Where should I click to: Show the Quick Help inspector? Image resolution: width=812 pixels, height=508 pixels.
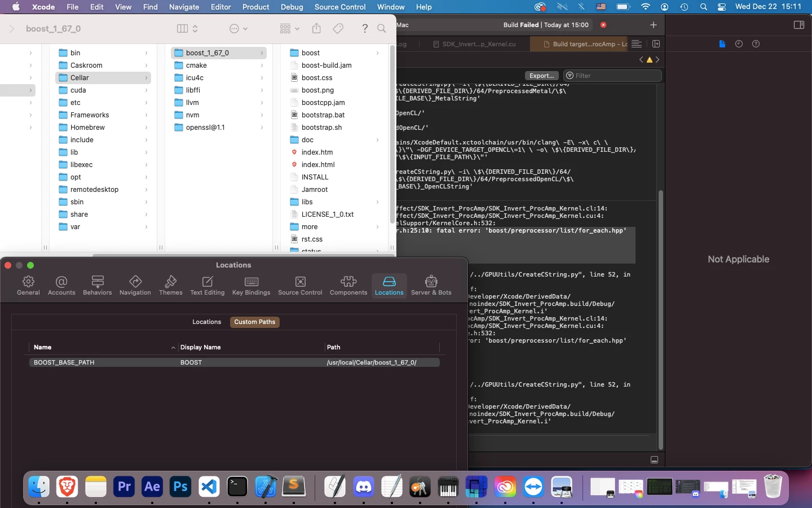(756, 44)
